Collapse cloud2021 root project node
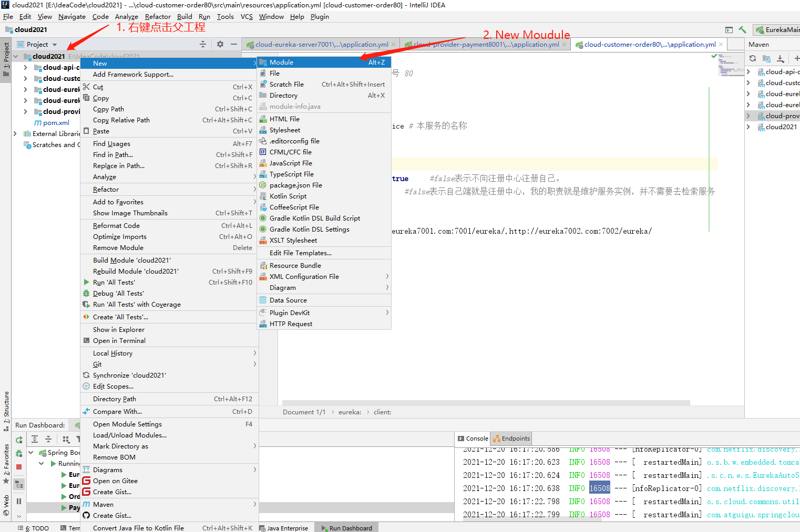The image size is (800, 532). click(x=15, y=56)
